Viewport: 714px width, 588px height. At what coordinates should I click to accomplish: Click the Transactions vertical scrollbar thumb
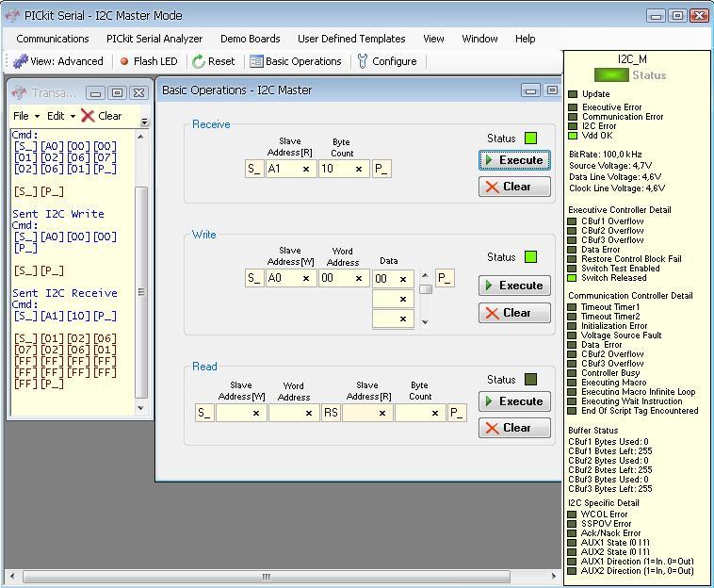pyautogui.click(x=141, y=292)
